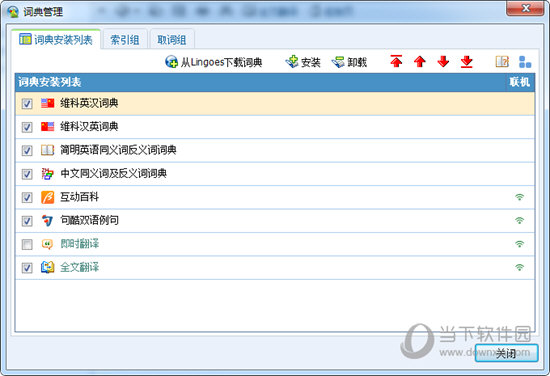Select the 全文翻译 entry
This screenshot has height=376, width=550.
[275, 268]
